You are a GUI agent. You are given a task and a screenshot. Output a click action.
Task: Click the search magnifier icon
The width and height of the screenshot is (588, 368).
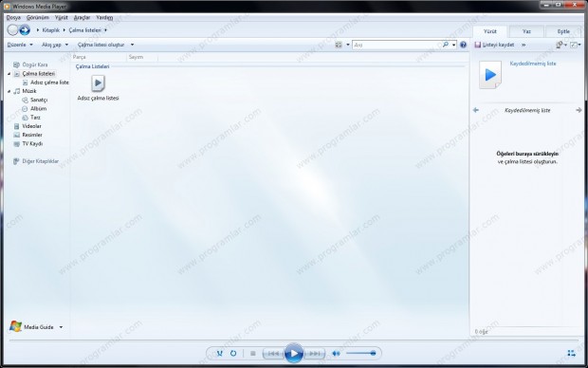click(x=446, y=45)
